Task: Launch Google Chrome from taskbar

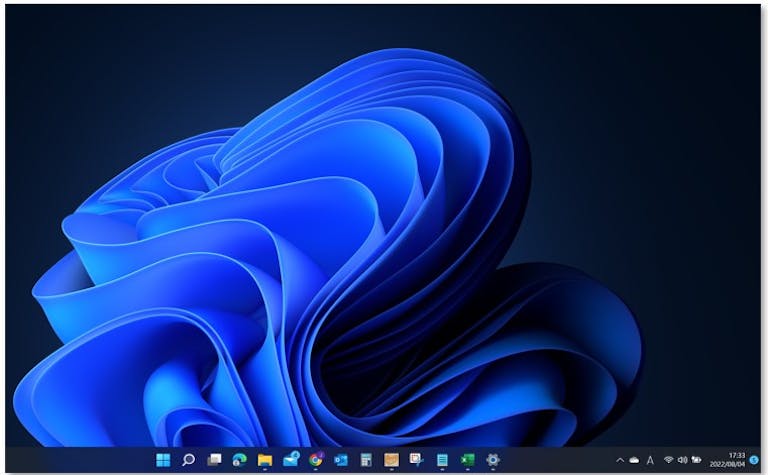Action: point(316,459)
